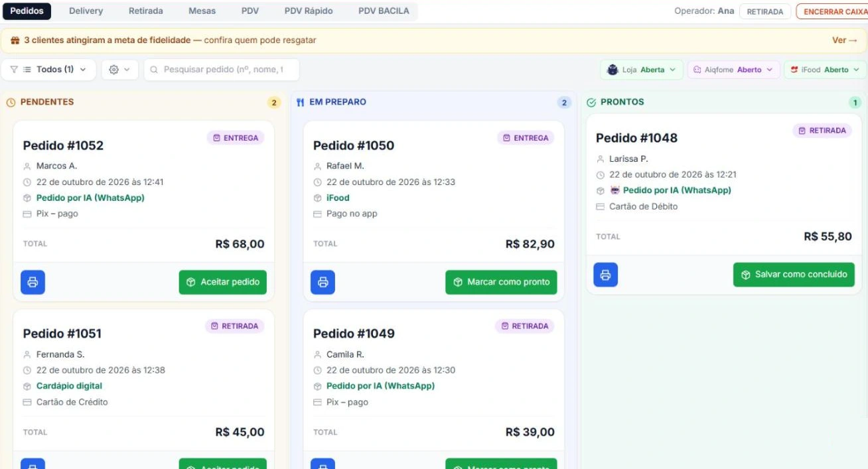Click the Pesquisar pedido search field

pos(222,70)
